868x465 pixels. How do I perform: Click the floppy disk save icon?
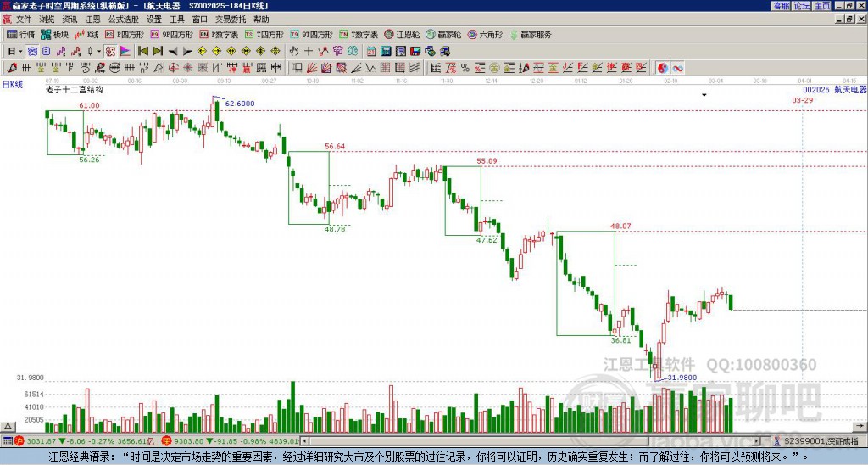[415, 51]
